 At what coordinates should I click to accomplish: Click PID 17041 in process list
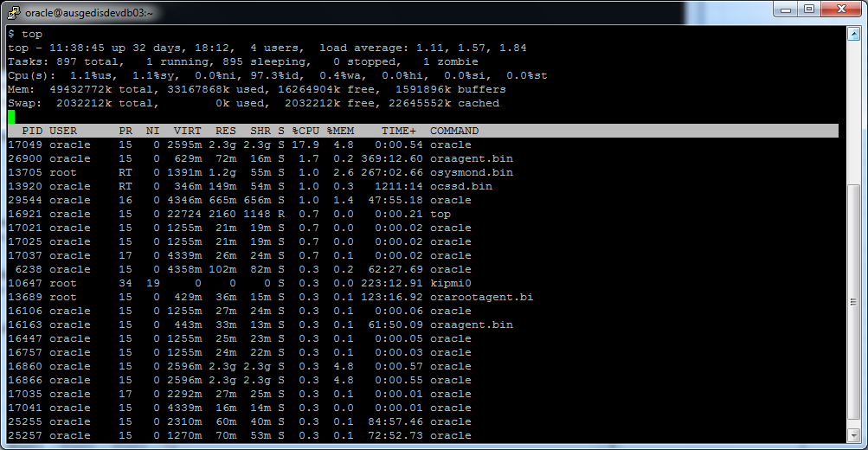pos(25,408)
